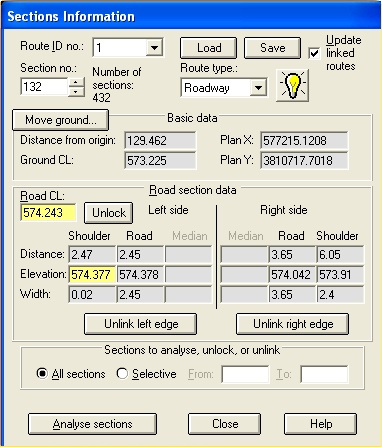Click the Sections Information title bar

(191, 16)
